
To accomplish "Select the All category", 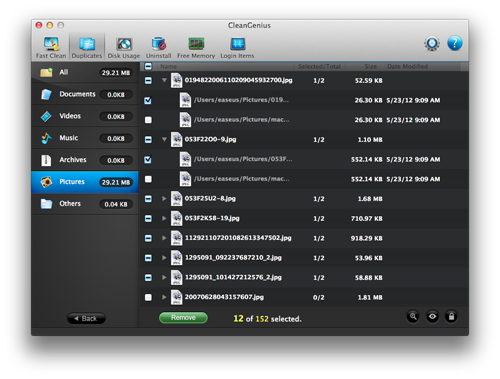I will point(85,72).
